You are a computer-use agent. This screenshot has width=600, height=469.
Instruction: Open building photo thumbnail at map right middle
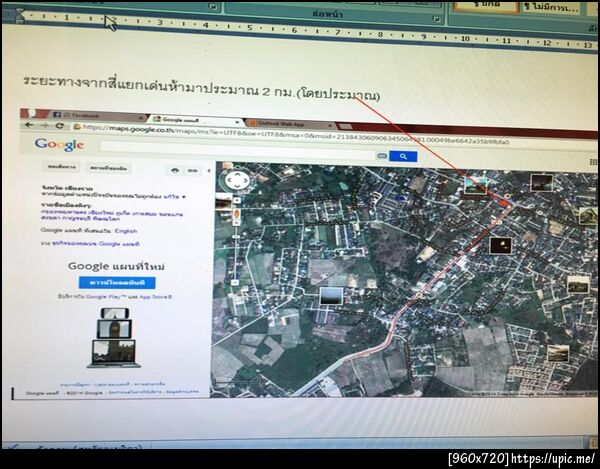[578, 284]
